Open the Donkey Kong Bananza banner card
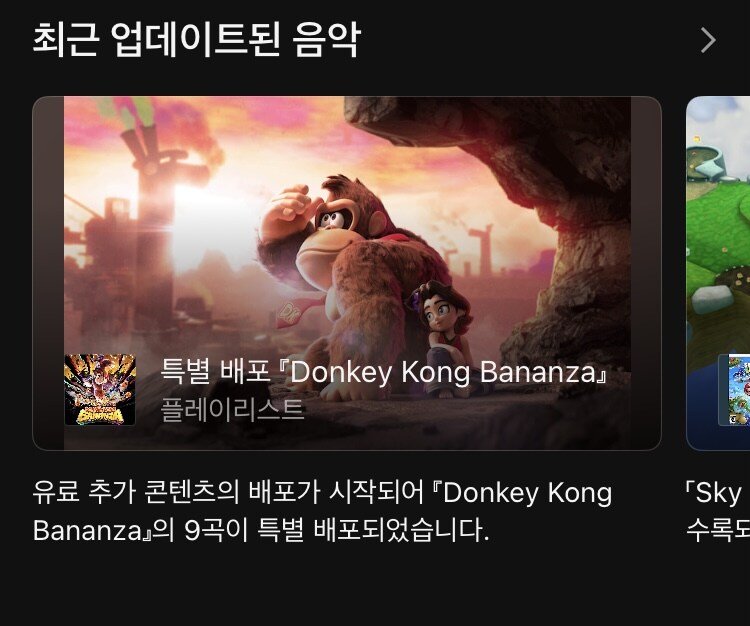Viewport: 750px width, 626px height. point(347,273)
